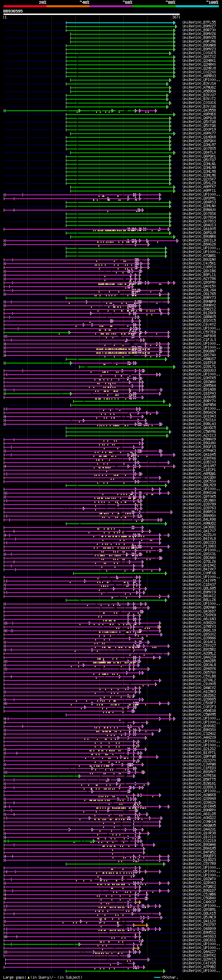Open hit UniRef100_B7FL55
This screenshot has width=222, height=980.
coord(199,23)
